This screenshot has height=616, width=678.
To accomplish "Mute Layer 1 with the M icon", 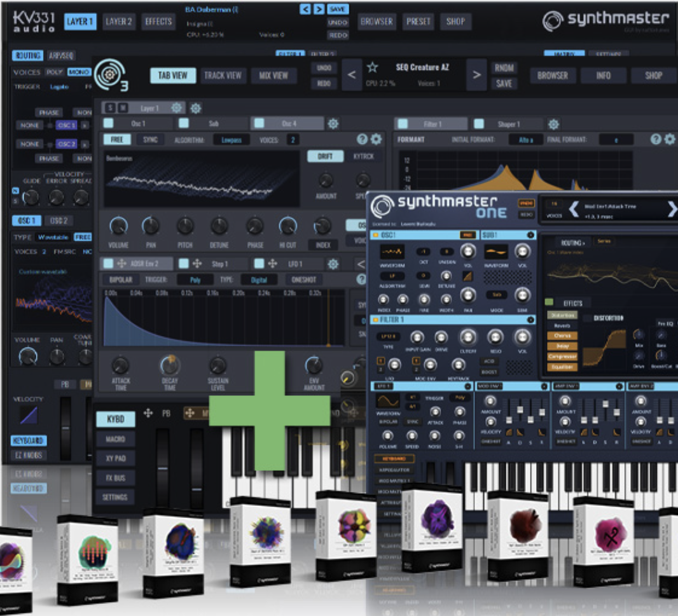I will click(x=123, y=108).
